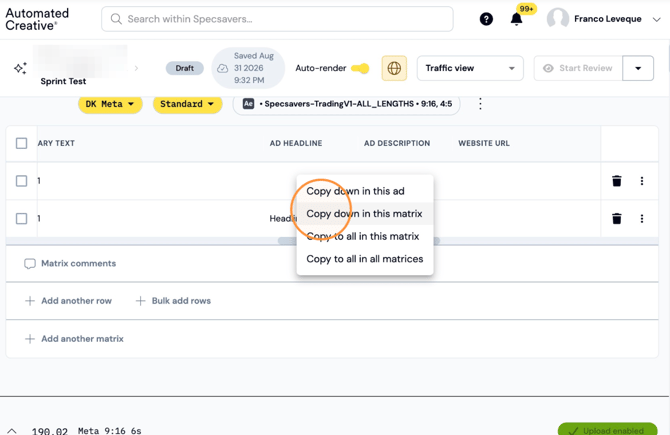Click Add another matrix
The height and width of the screenshot is (435, 670).
74,339
